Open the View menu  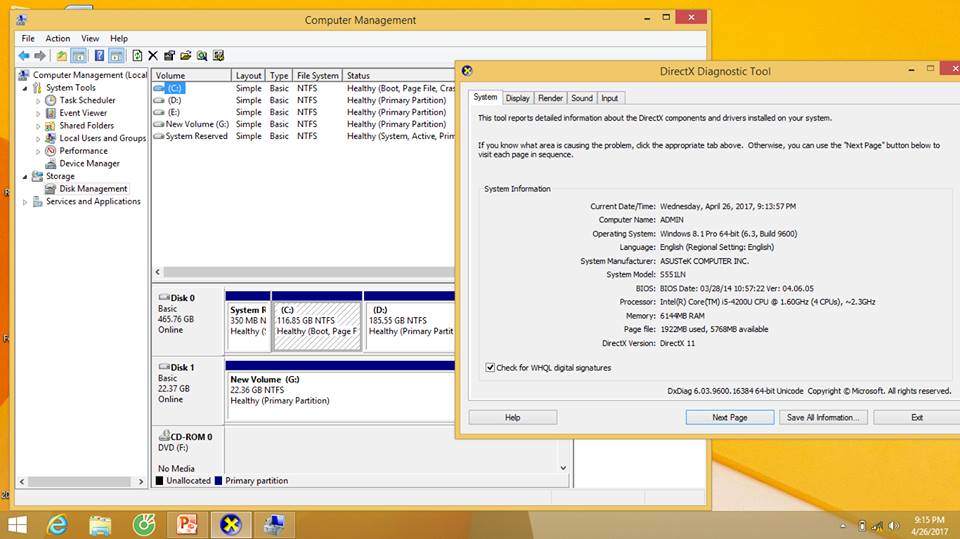click(x=90, y=38)
